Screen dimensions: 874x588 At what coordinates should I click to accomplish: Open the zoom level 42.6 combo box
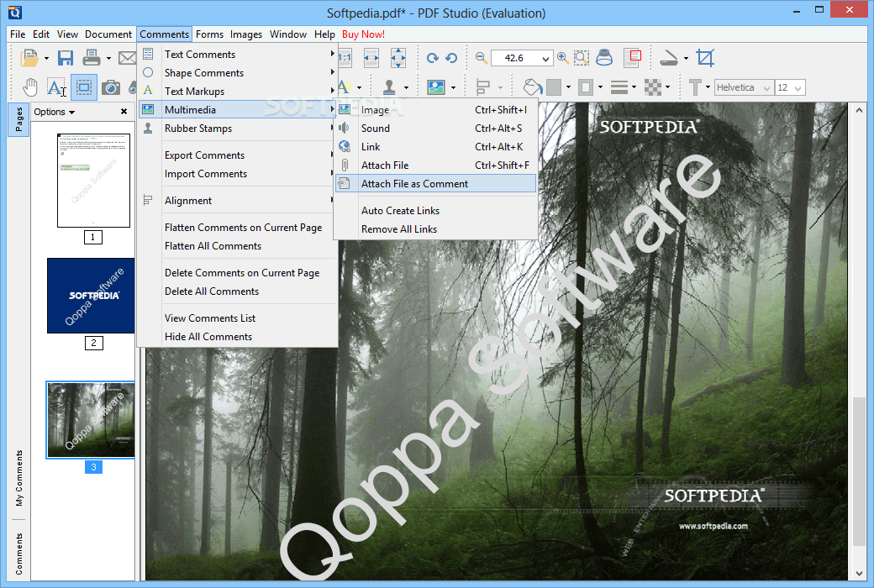tap(522, 58)
